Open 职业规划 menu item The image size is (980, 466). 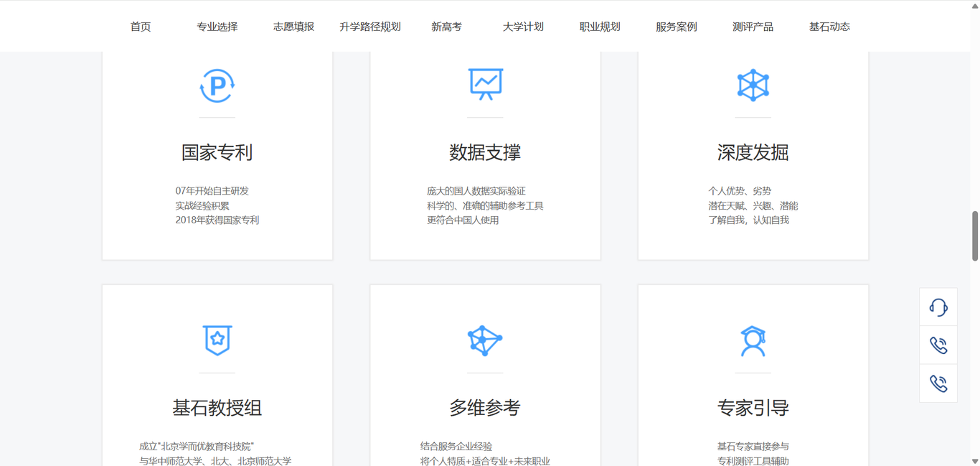click(600, 27)
